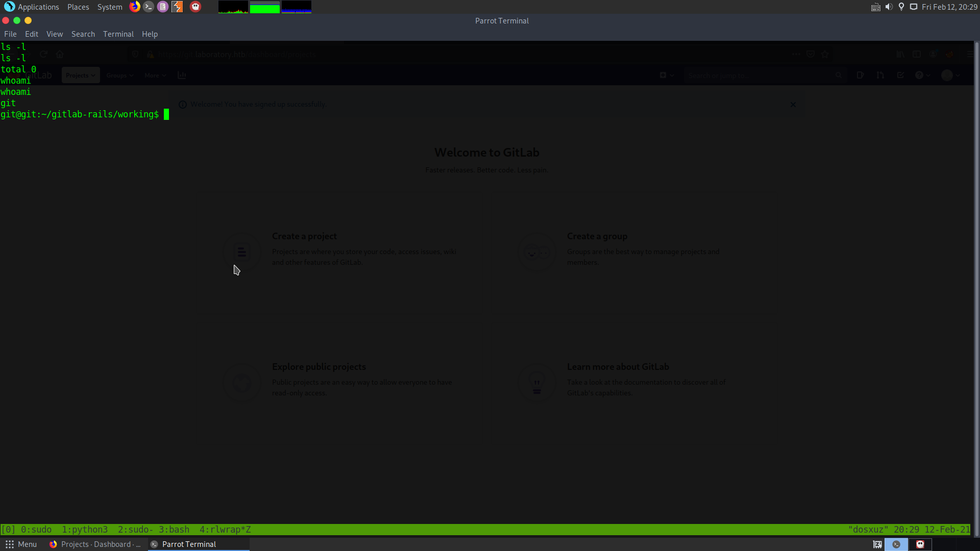The width and height of the screenshot is (980, 551).
Task: Open the terminal's File menu
Action: [10, 34]
